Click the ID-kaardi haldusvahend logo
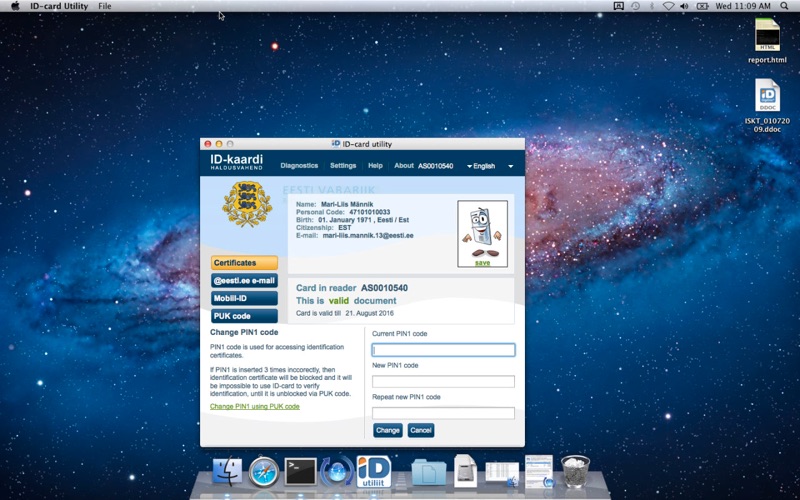Image resolution: width=800 pixels, height=500 pixels. 236,162
